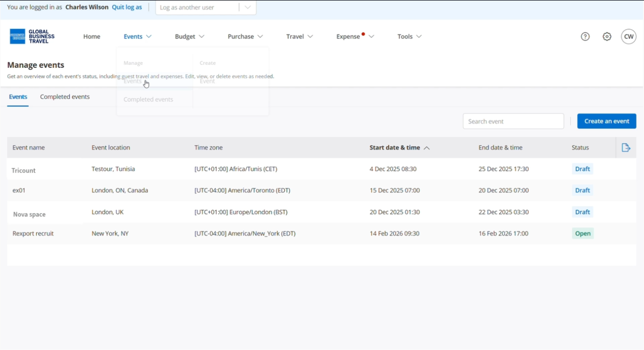Switch to Completed events tab
This screenshot has width=644, height=350.
(65, 97)
